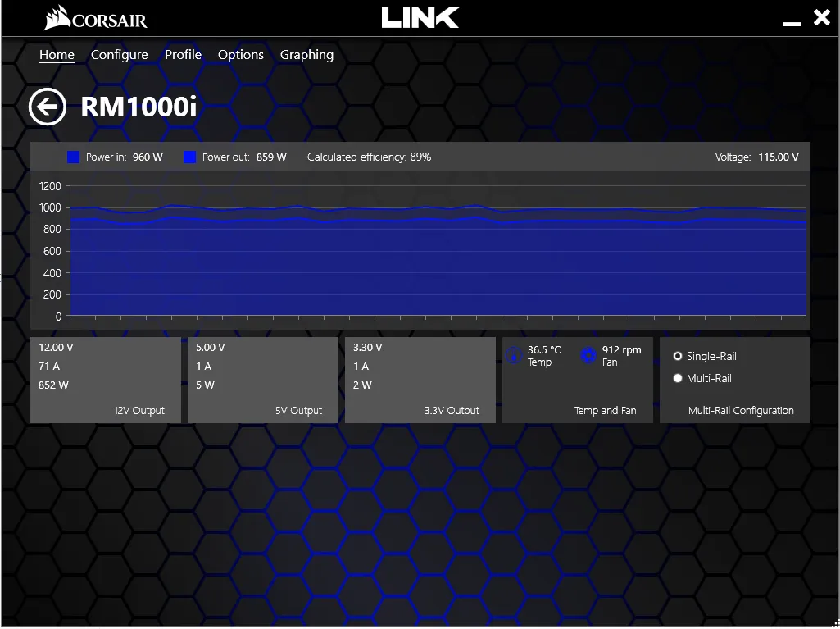This screenshot has height=629, width=840.
Task: Minimize the Corsair Link window
Action: pos(792,24)
